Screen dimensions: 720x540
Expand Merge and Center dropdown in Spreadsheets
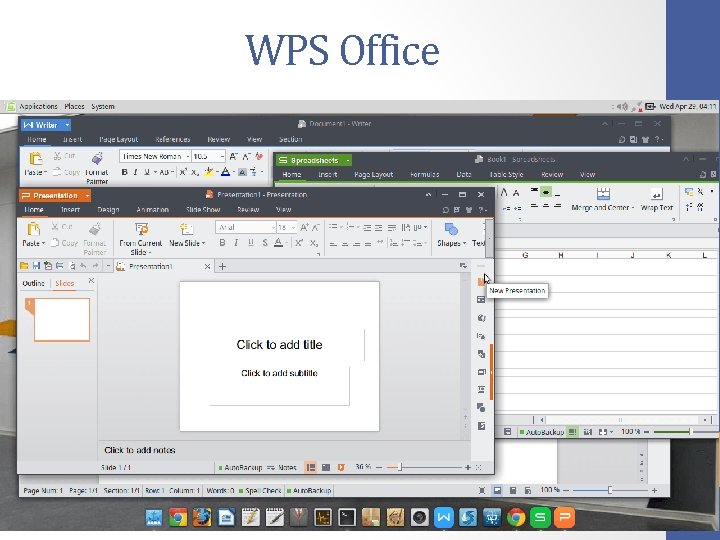632,208
